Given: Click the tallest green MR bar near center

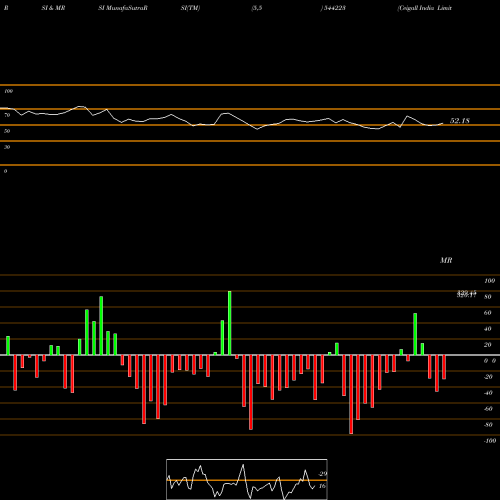Looking at the screenshot, I should [230, 323].
